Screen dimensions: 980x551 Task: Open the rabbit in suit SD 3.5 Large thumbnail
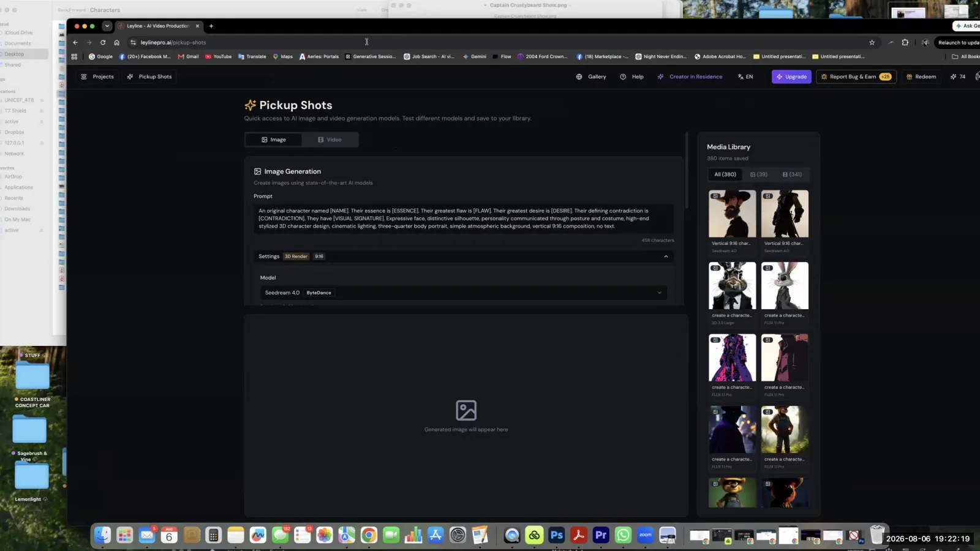733,286
